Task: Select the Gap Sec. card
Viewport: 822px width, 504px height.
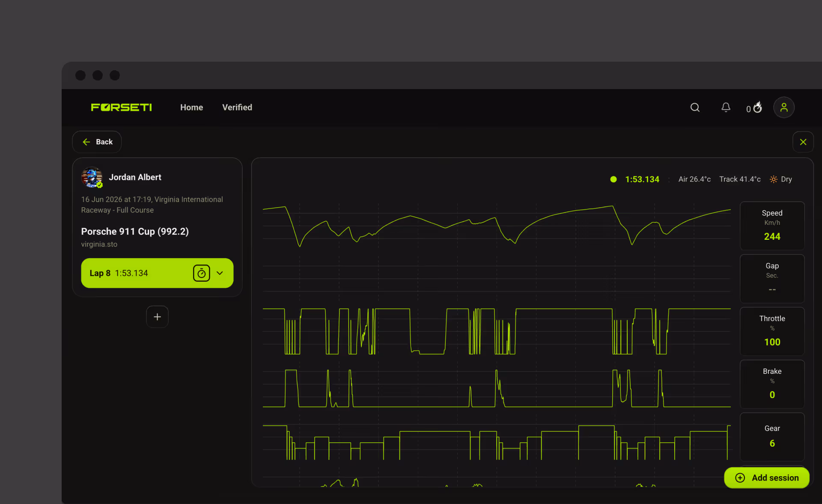Action: coord(772,278)
